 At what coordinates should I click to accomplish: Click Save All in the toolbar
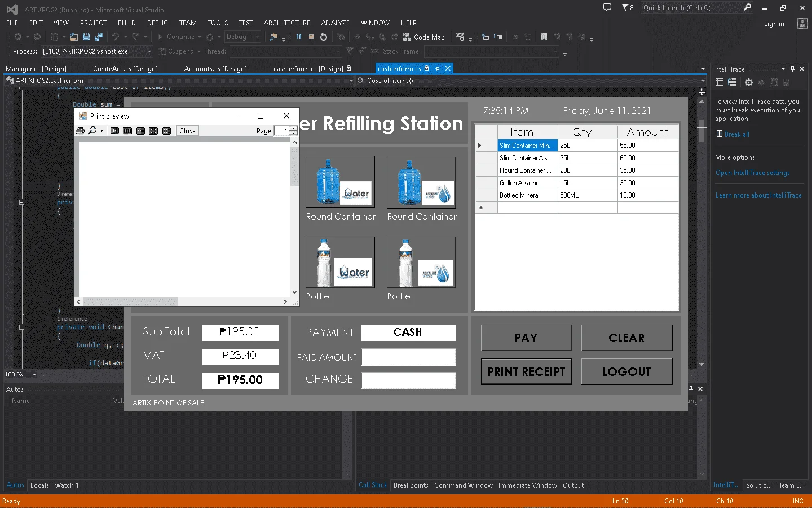click(99, 37)
